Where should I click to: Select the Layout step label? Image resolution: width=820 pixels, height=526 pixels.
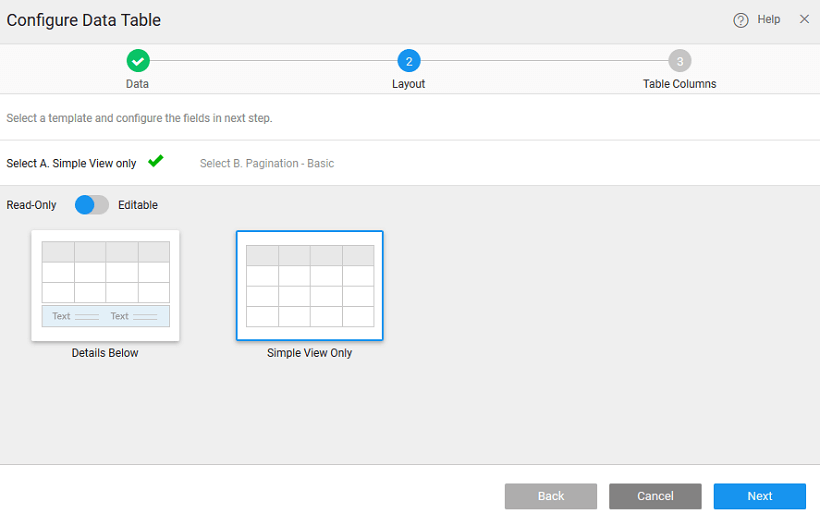click(408, 84)
